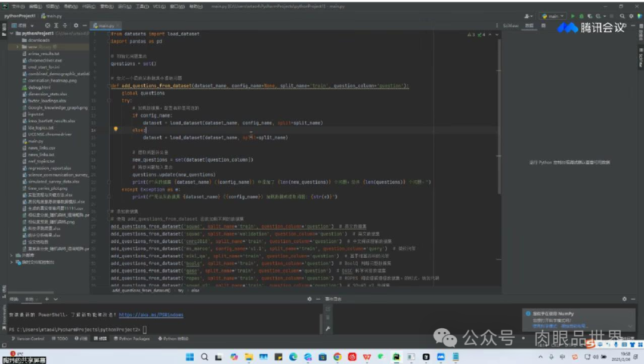Click main.py breadcrumb in navigation bar
The image size is (644, 364).
[52, 16]
